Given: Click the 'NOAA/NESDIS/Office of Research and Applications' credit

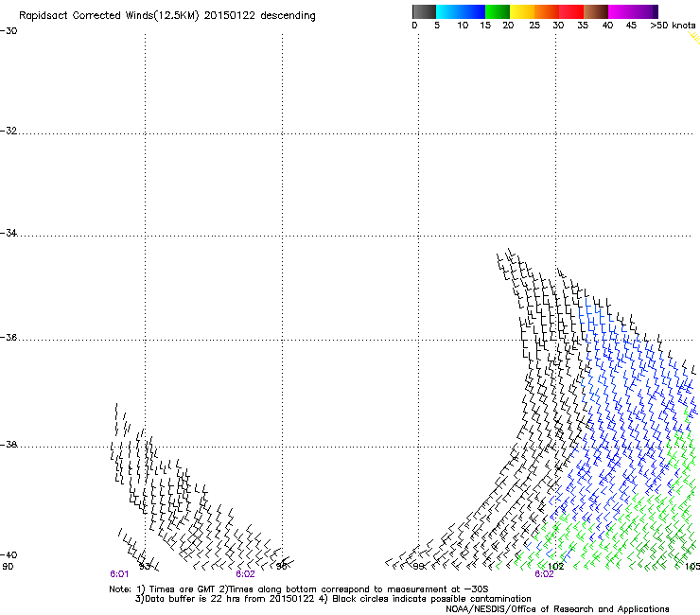Looking at the screenshot, I should (x=557, y=609).
